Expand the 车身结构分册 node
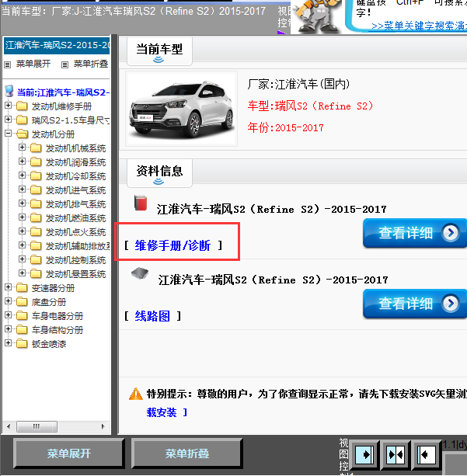The width and height of the screenshot is (467, 476). 9,328
